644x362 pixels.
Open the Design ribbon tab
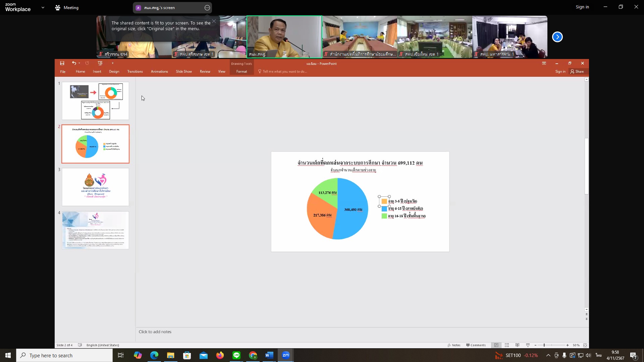pyautogui.click(x=114, y=71)
